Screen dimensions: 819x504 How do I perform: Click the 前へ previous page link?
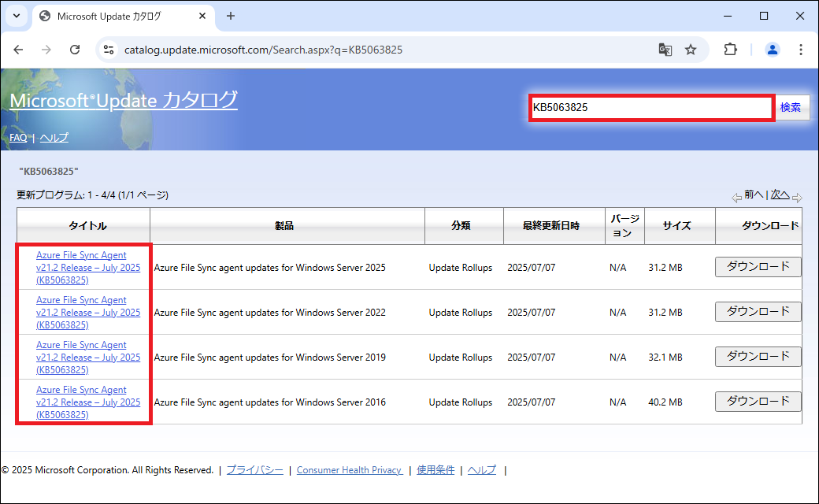754,195
